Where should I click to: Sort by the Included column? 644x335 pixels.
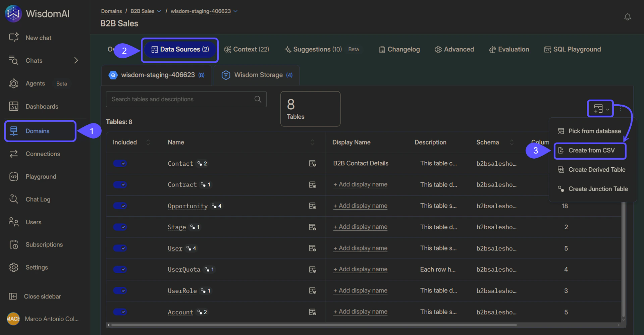(x=148, y=143)
